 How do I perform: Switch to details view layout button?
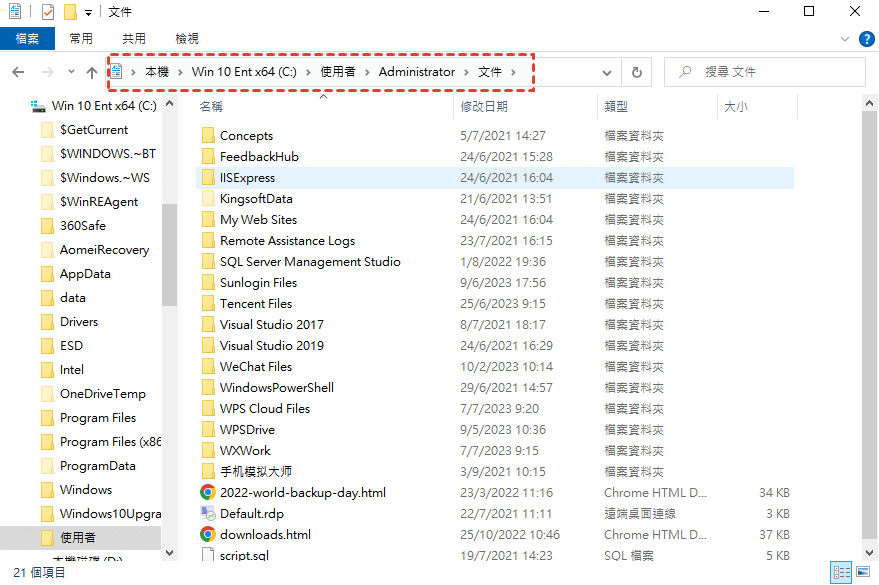(x=841, y=572)
